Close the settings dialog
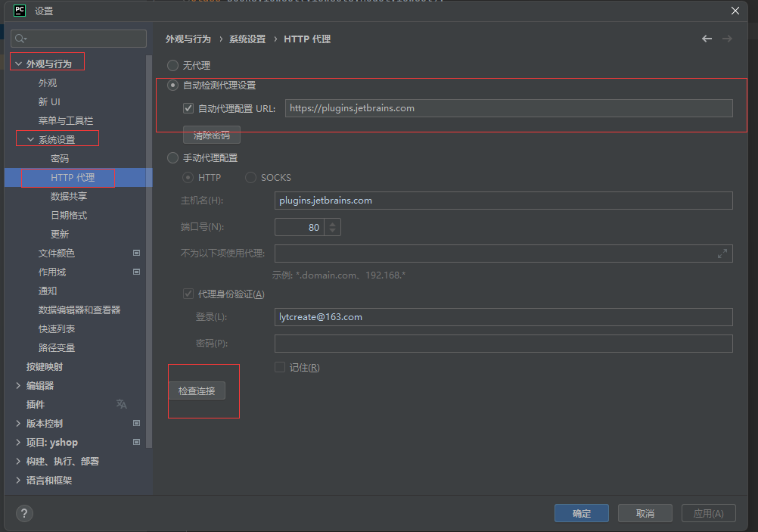Image resolution: width=758 pixels, height=532 pixels. tap(735, 11)
